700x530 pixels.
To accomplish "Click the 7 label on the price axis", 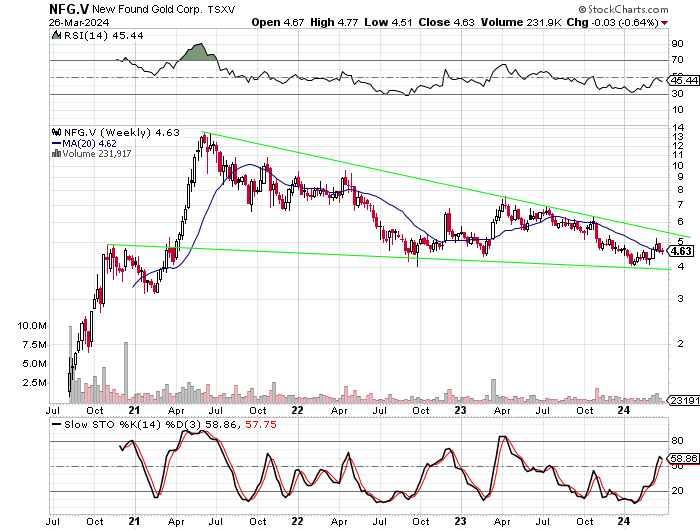I will point(680,205).
